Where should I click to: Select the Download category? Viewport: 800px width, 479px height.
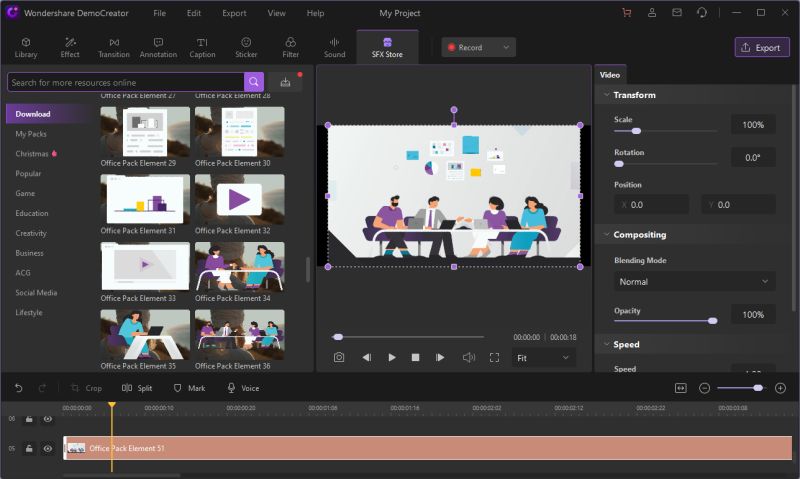(48, 114)
